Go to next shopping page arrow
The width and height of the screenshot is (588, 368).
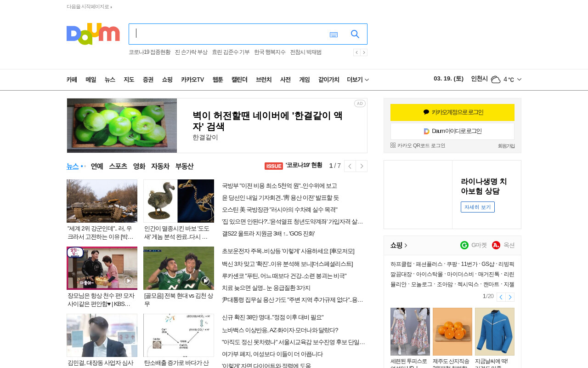[x=510, y=297]
